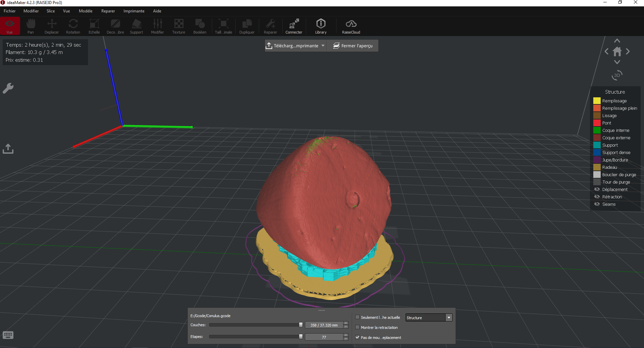Click the keyboard icon at bottom left
Screen dimensions: 644x348
click(x=8, y=335)
